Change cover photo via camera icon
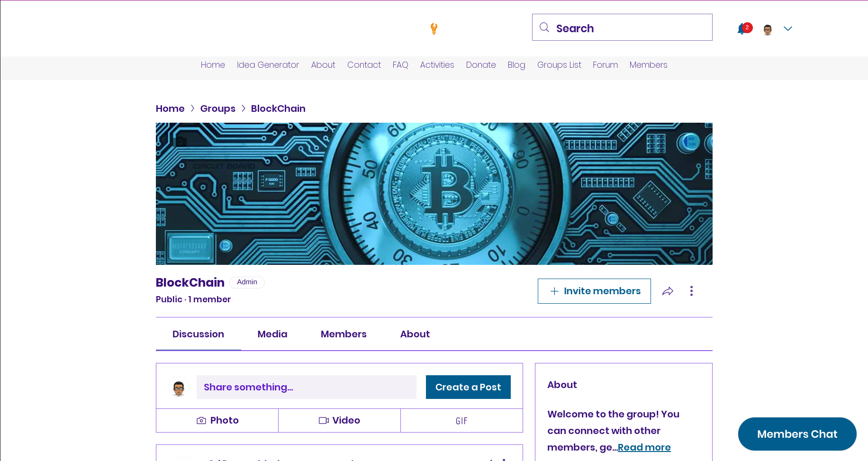This screenshot has width=868, height=461. point(180,141)
